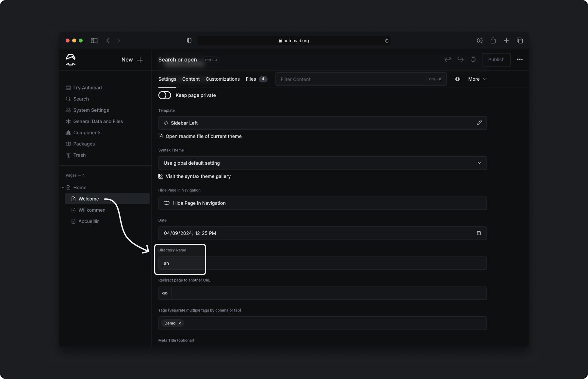Click the redirect link chain icon

click(x=165, y=293)
